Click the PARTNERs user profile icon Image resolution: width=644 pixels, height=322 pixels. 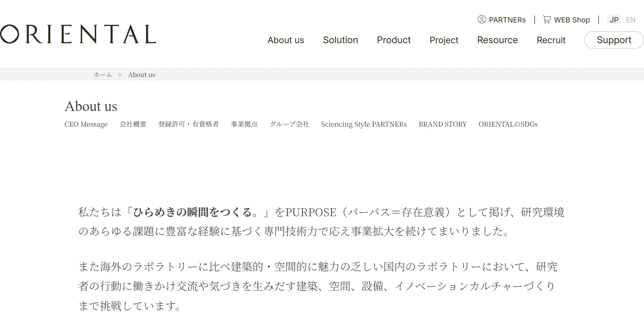[x=482, y=19]
